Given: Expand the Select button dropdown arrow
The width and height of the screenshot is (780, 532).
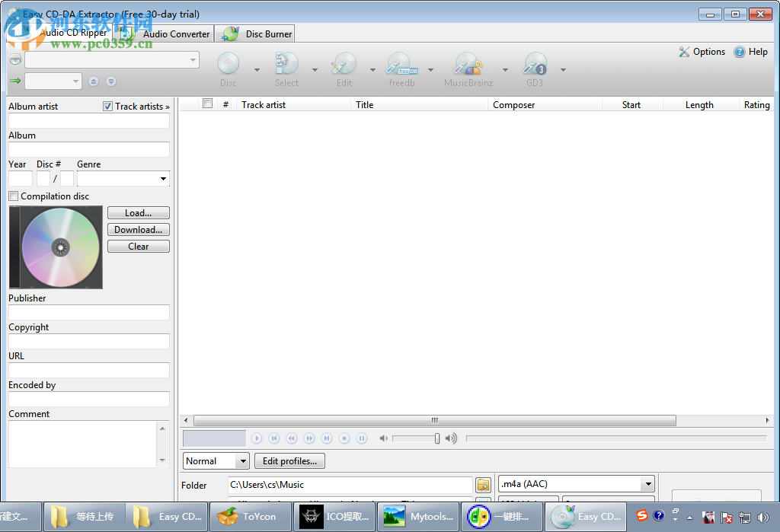Looking at the screenshot, I should 315,69.
